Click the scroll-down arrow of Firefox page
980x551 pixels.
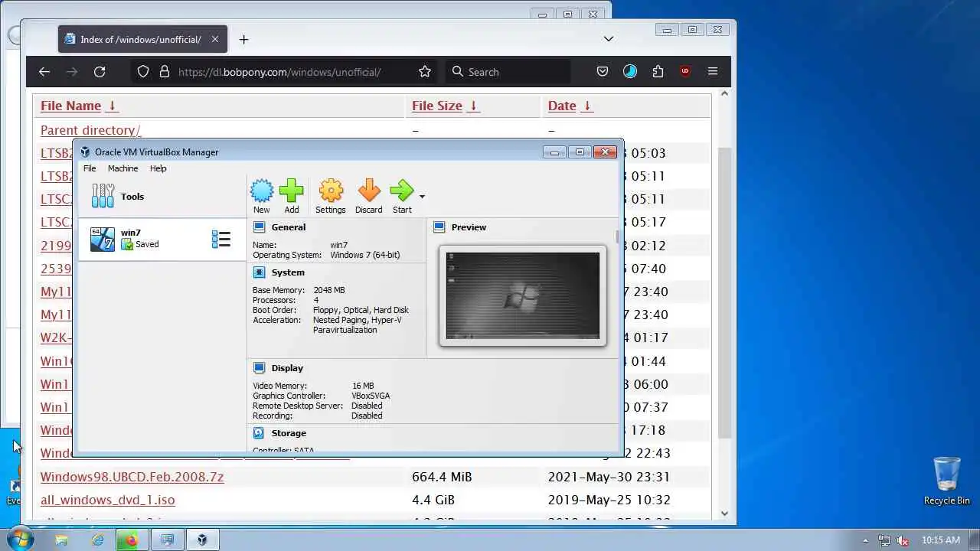[724, 514]
